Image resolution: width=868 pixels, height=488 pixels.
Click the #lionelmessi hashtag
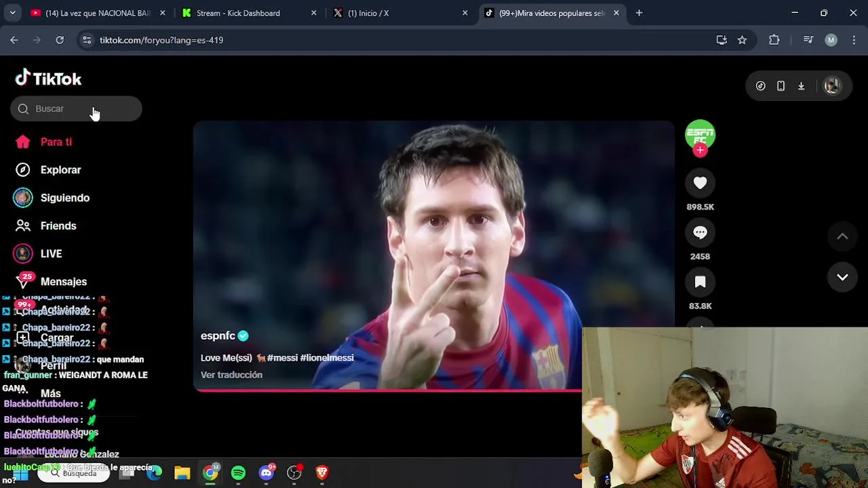(327, 357)
